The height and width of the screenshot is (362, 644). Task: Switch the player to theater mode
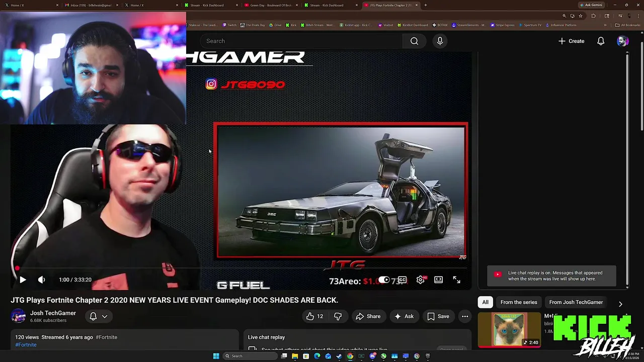point(439,280)
